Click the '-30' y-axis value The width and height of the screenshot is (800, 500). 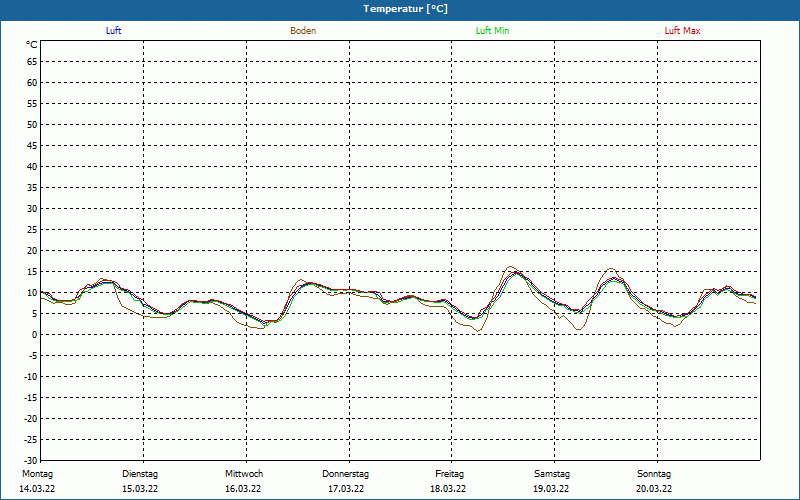click(x=30, y=460)
